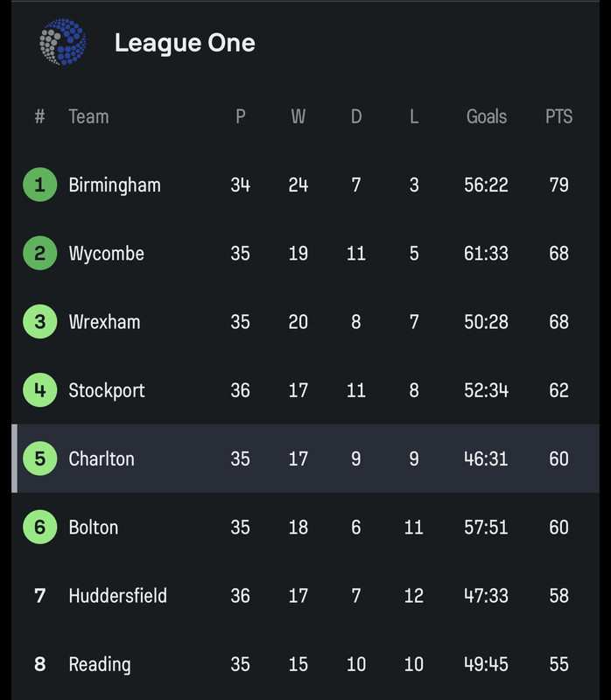Sort table by PTS column header
Screen dimensions: 611x700
[x=558, y=116]
